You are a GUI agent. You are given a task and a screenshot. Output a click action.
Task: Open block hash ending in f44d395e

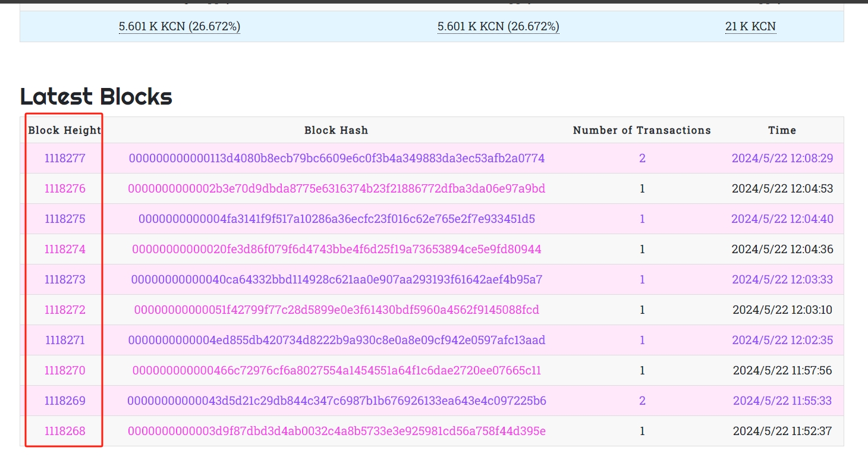click(x=336, y=431)
